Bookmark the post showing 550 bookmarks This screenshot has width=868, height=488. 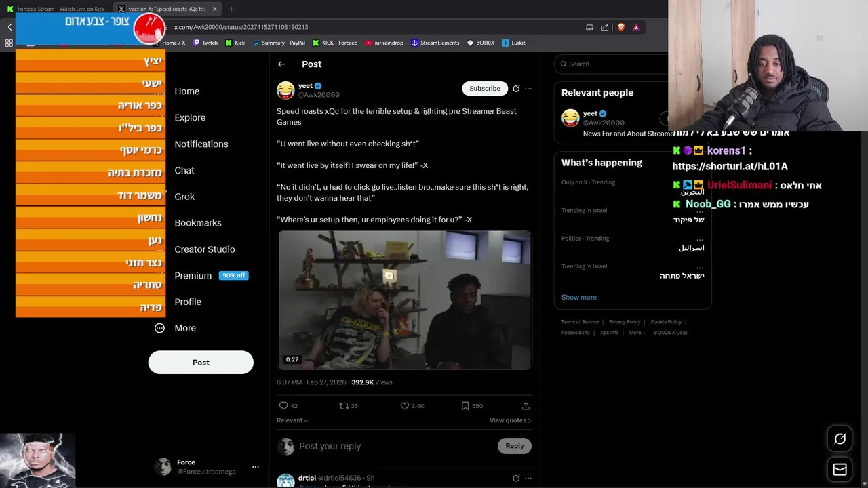click(x=465, y=406)
